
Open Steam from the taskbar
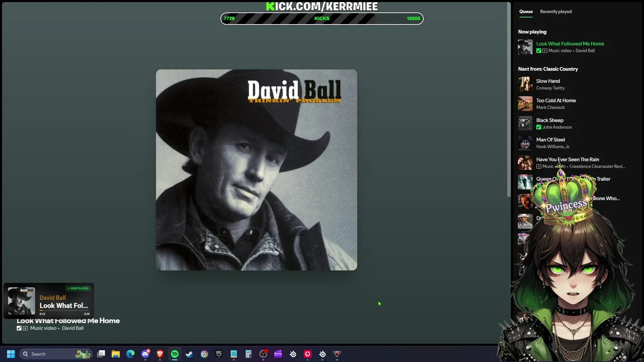[189, 354]
